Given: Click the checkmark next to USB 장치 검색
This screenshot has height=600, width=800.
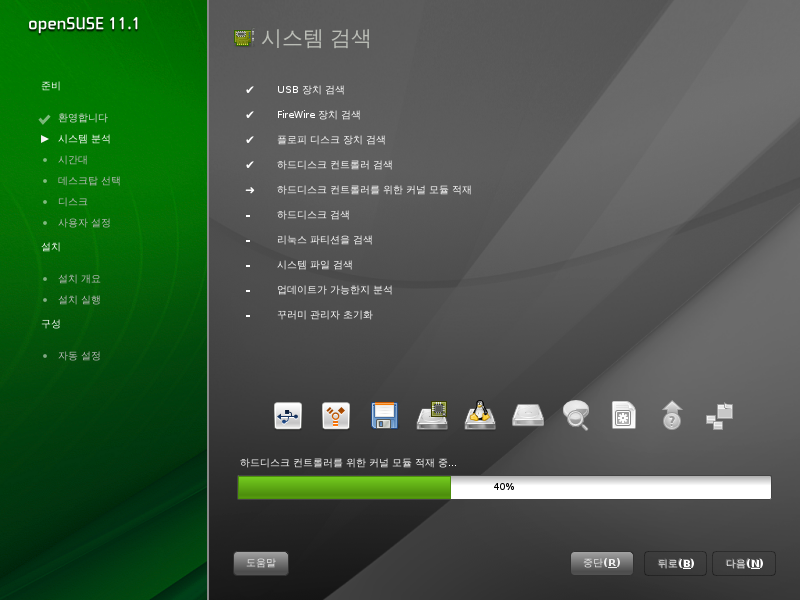Looking at the screenshot, I should click(249, 90).
